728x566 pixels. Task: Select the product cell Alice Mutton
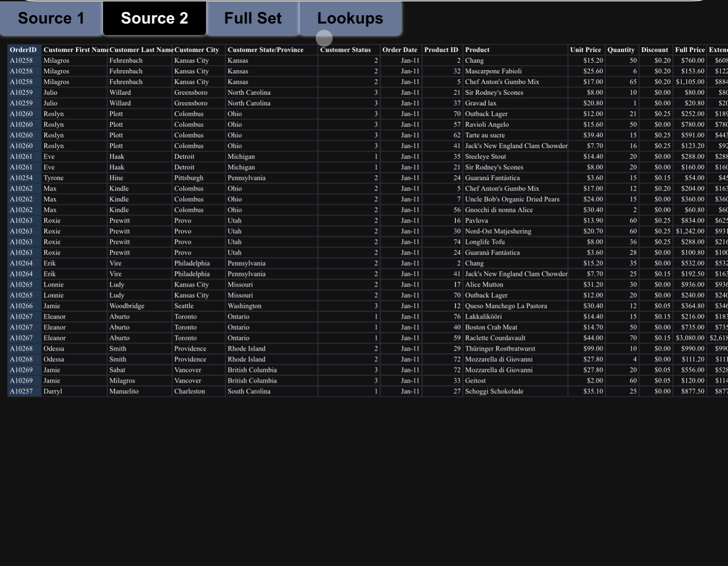(515, 285)
